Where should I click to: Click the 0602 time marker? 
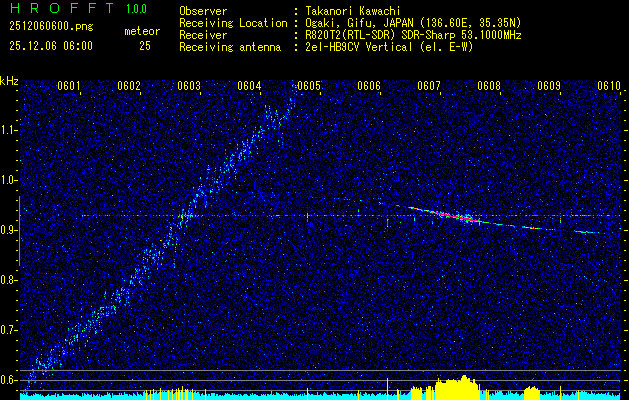pyautogui.click(x=129, y=86)
